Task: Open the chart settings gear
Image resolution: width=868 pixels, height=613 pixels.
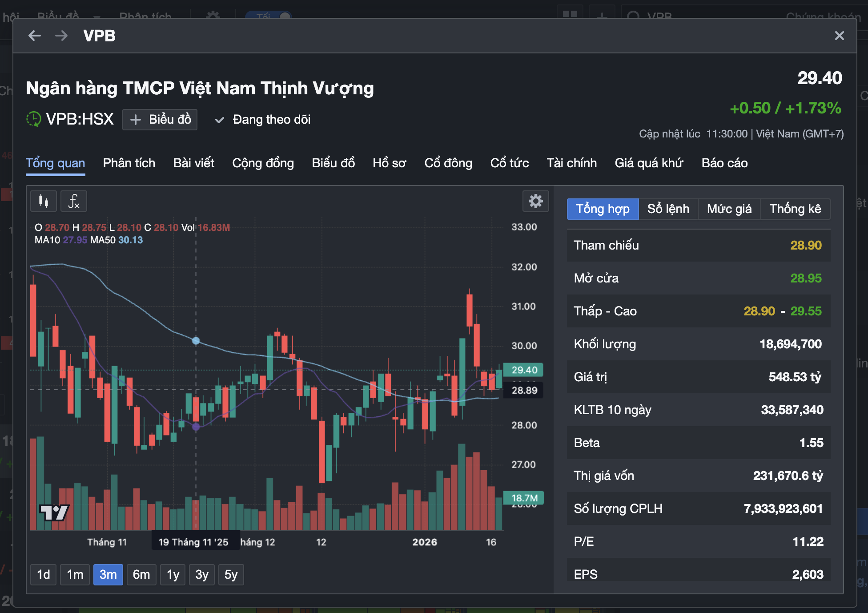Action: click(535, 201)
